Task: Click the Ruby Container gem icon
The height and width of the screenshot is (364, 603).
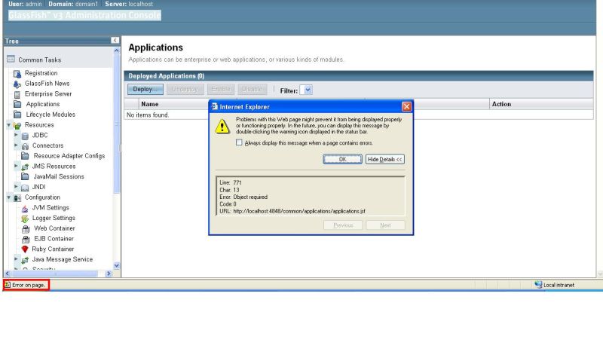Action: [x=25, y=249]
